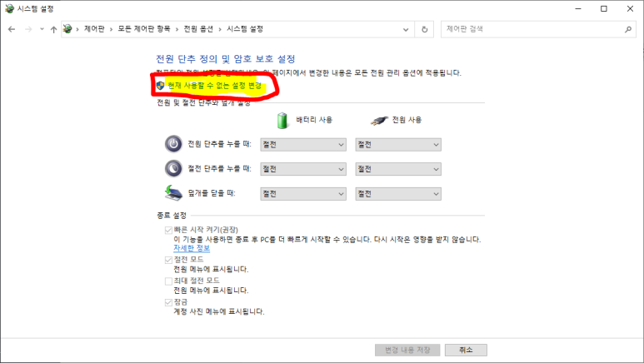Click the back navigation arrow
The image size is (644, 363).
(x=12, y=29)
